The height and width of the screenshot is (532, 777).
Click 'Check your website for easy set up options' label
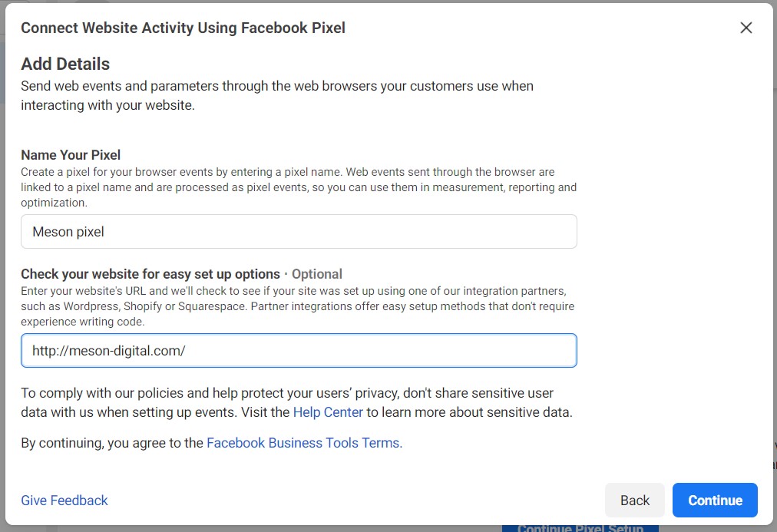(150, 274)
